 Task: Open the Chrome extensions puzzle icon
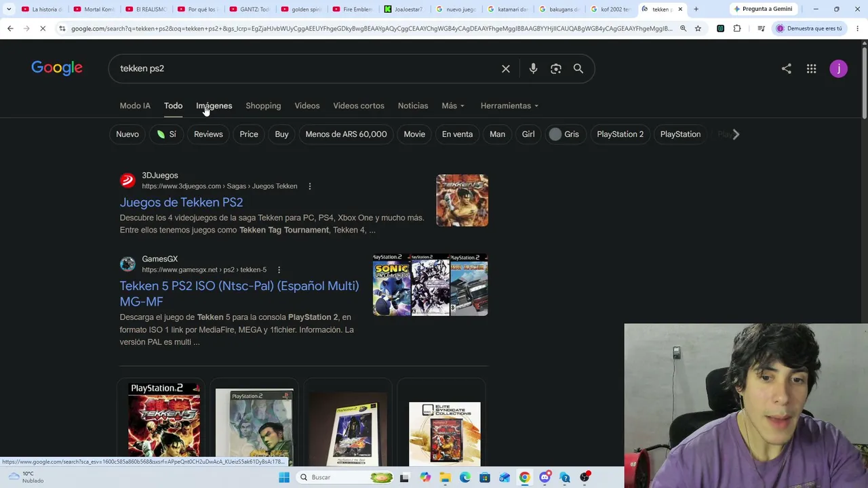(x=737, y=28)
